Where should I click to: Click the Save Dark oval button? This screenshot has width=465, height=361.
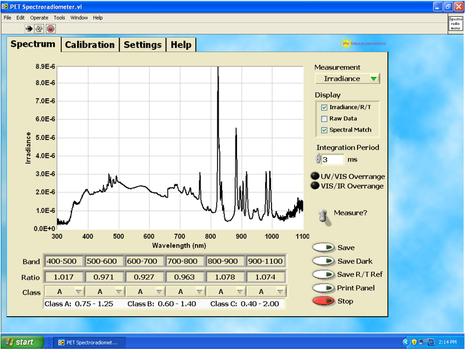pos(323,261)
